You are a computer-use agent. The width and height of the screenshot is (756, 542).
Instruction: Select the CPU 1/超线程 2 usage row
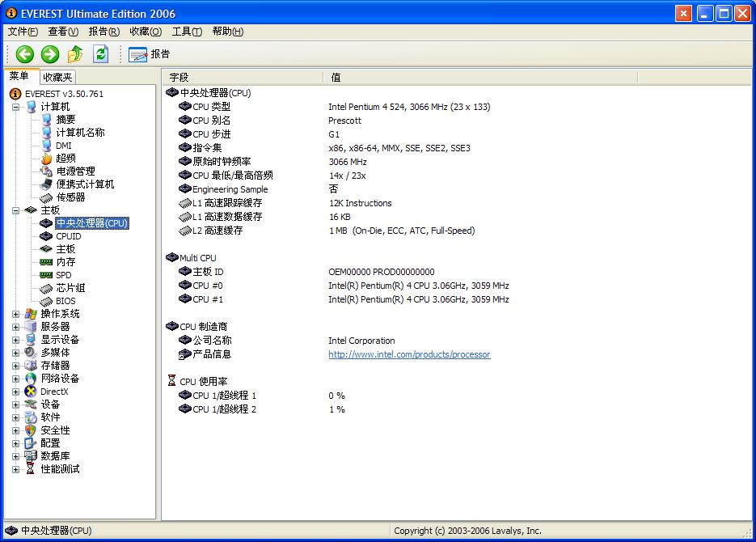[x=456, y=409]
